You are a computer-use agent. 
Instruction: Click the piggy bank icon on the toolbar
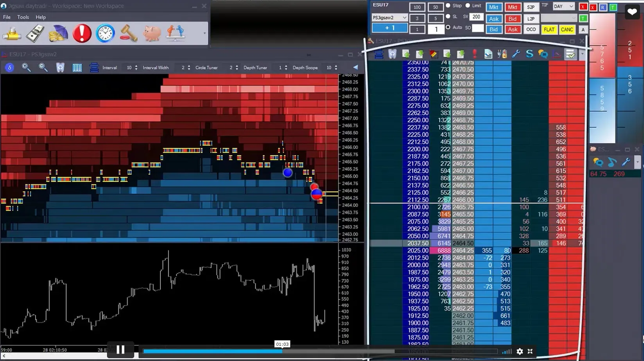[152, 33]
